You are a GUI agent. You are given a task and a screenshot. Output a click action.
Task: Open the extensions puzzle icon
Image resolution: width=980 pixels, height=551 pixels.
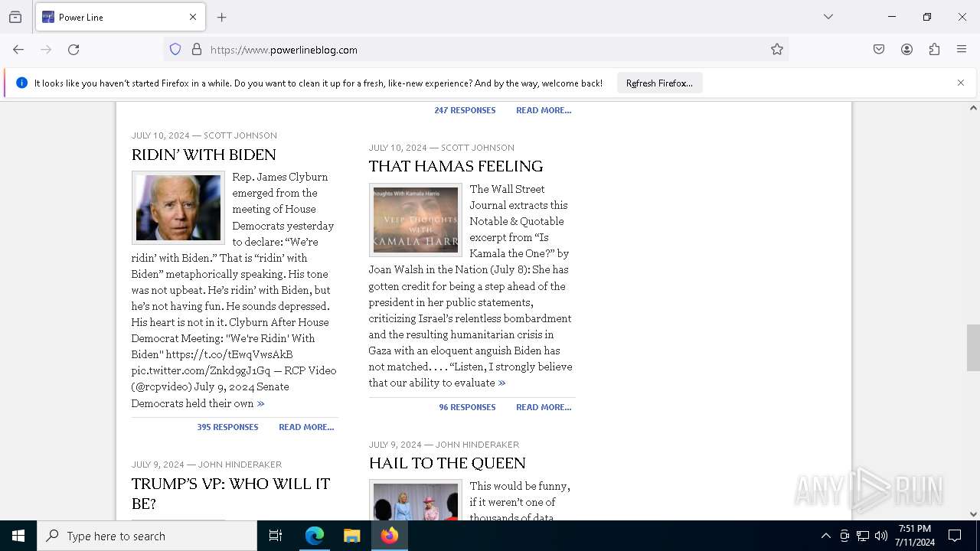pyautogui.click(x=934, y=50)
